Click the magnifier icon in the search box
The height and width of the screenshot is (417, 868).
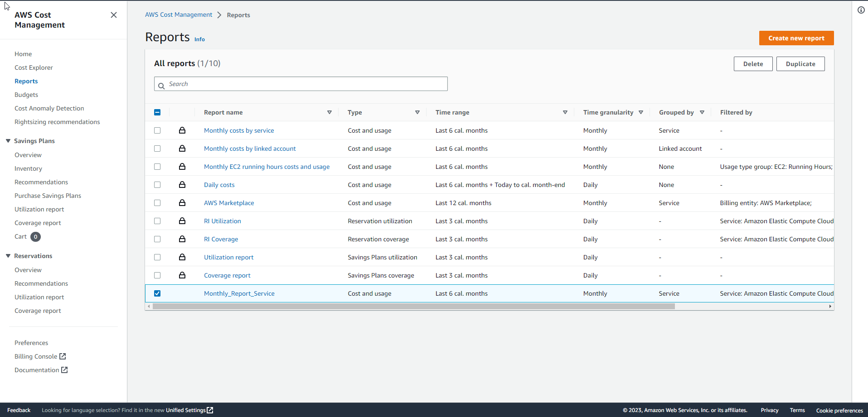(161, 86)
